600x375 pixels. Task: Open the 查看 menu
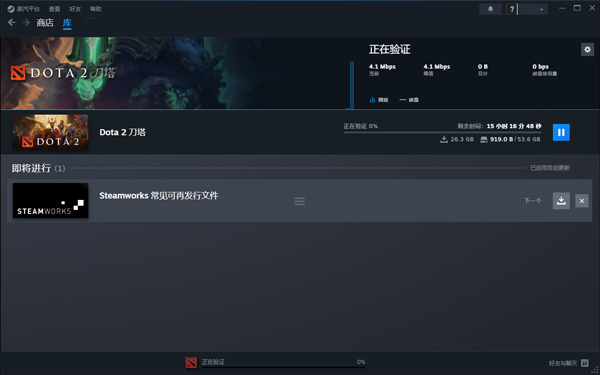pos(54,9)
